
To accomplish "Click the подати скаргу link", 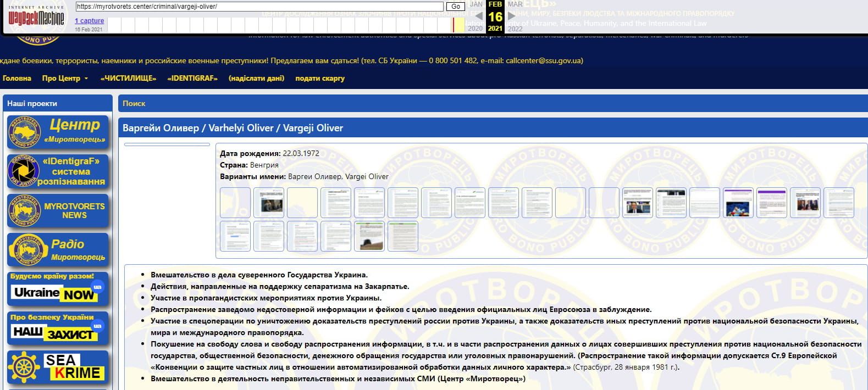I will pos(320,79).
